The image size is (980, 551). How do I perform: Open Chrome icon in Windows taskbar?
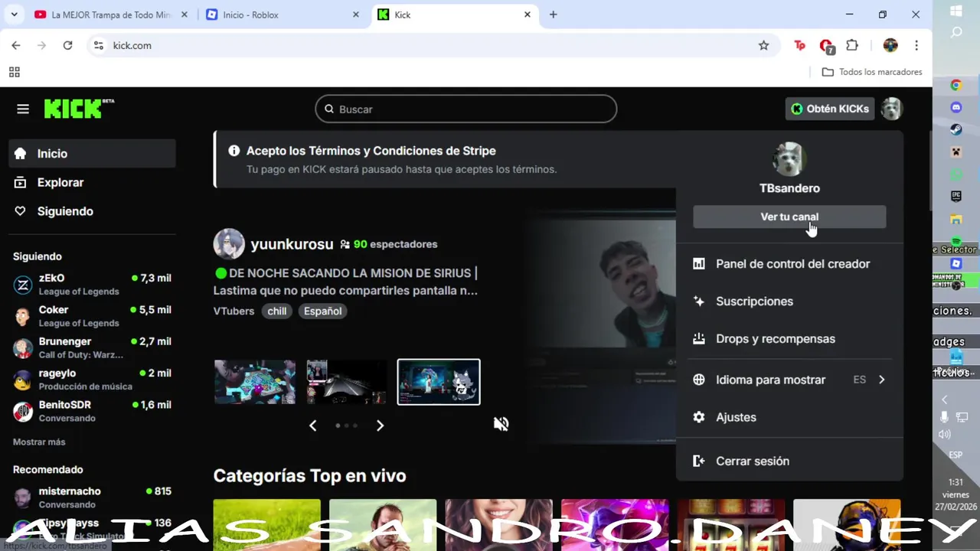click(x=956, y=85)
